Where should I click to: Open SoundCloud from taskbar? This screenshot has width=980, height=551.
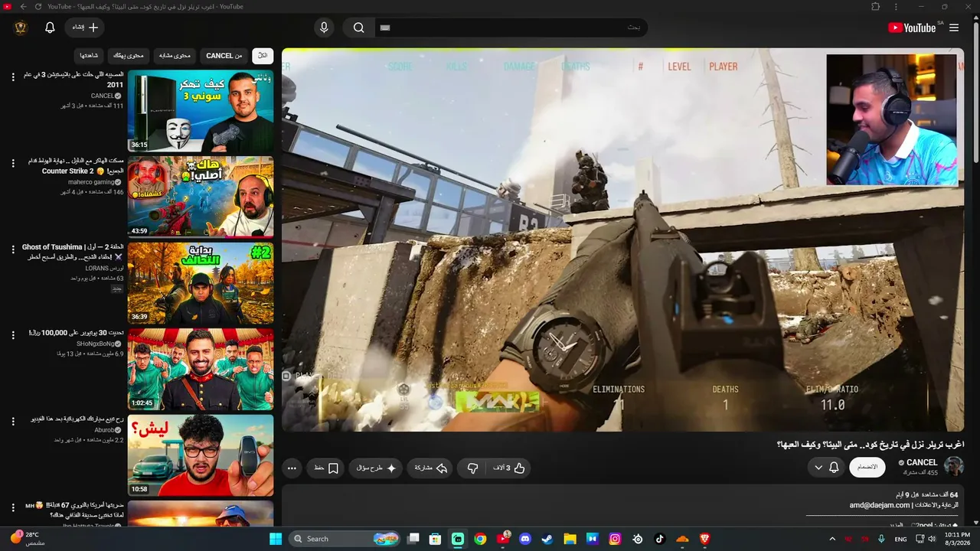pos(682,539)
